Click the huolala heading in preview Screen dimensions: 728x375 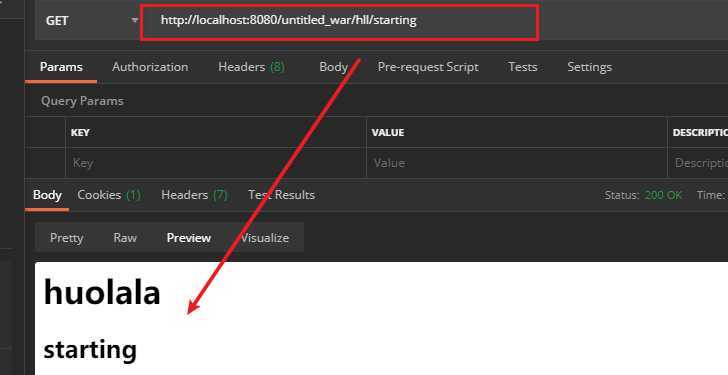pyautogui.click(x=102, y=292)
